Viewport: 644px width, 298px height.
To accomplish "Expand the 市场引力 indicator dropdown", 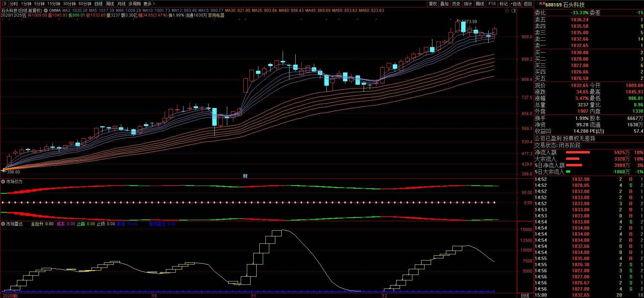I will coord(3,182).
